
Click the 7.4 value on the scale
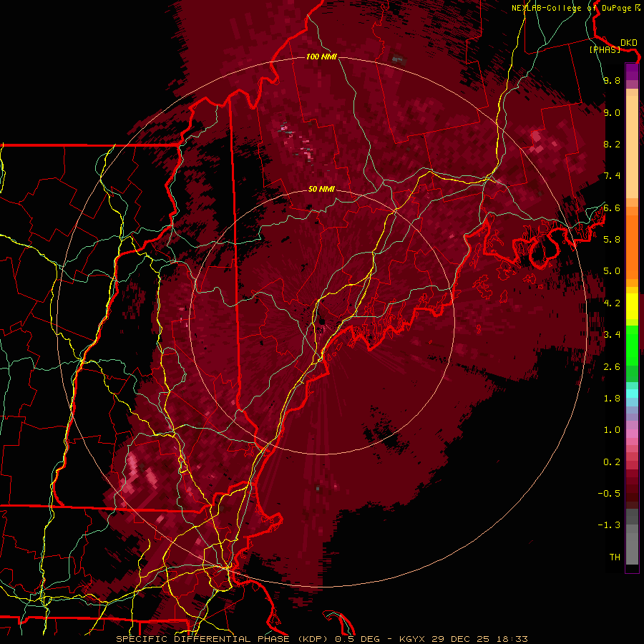tap(612, 176)
